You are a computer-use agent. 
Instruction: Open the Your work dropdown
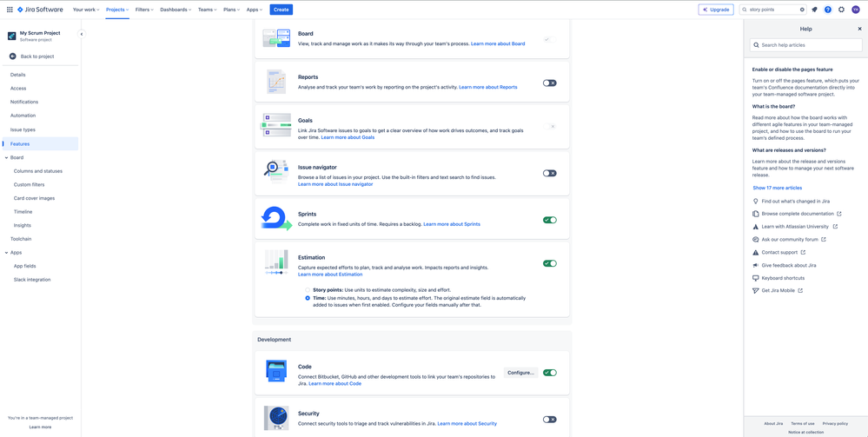(86, 10)
